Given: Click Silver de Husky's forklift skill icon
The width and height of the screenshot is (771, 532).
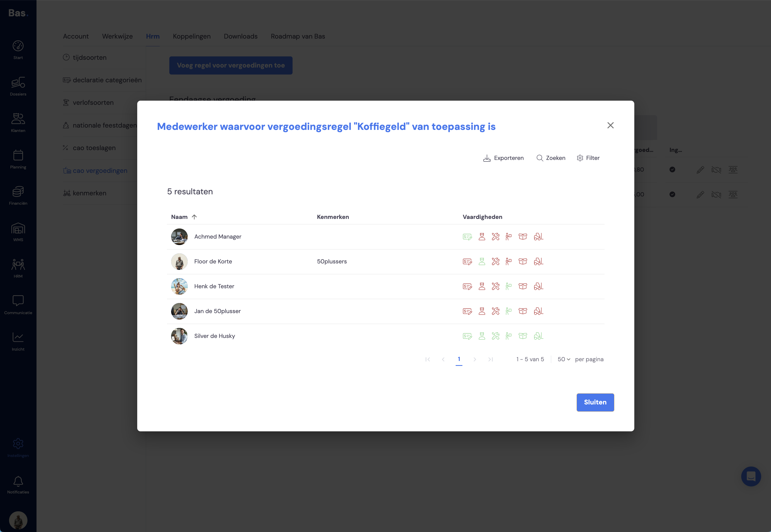Looking at the screenshot, I should [x=538, y=336].
